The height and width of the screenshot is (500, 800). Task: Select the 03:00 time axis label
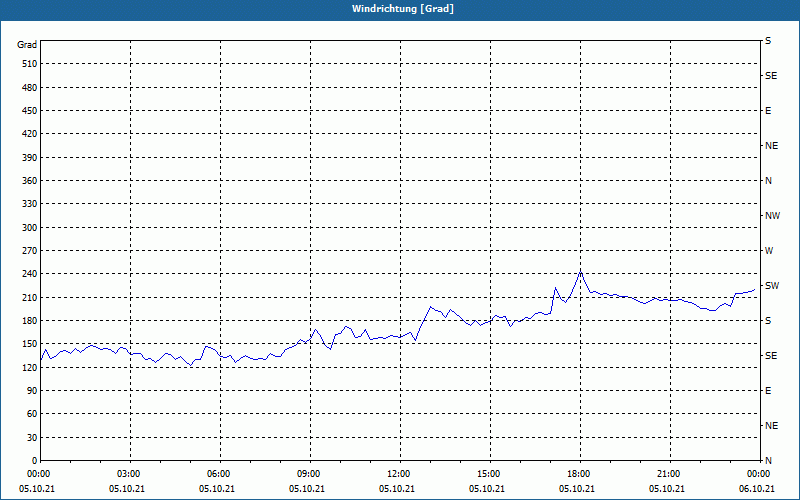[130, 473]
